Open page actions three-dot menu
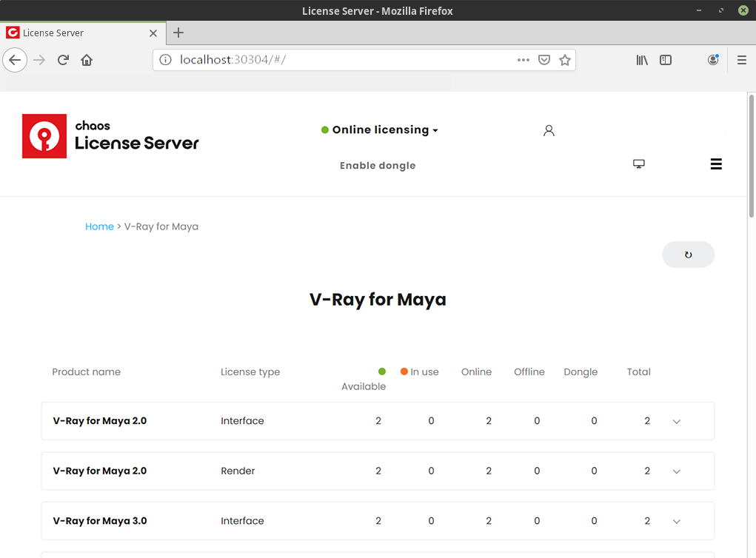 [523, 60]
